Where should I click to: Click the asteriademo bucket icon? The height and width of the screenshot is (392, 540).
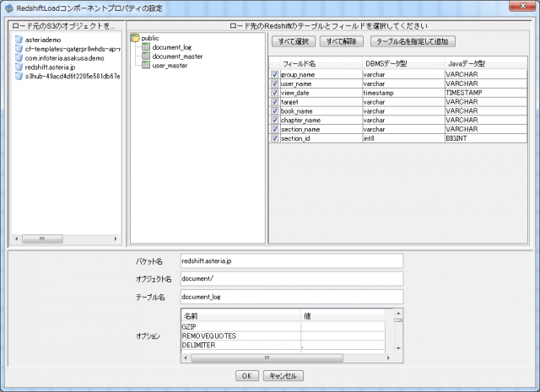pyautogui.click(x=19, y=40)
